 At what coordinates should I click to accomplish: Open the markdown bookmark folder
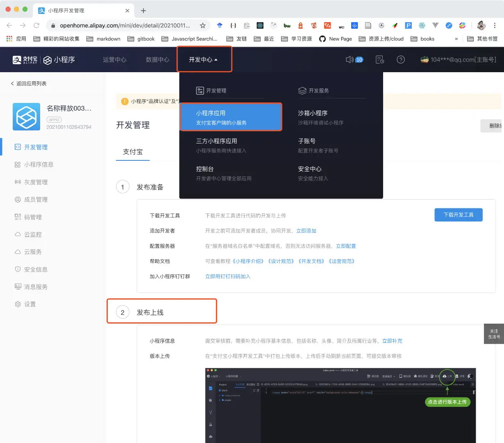point(104,39)
